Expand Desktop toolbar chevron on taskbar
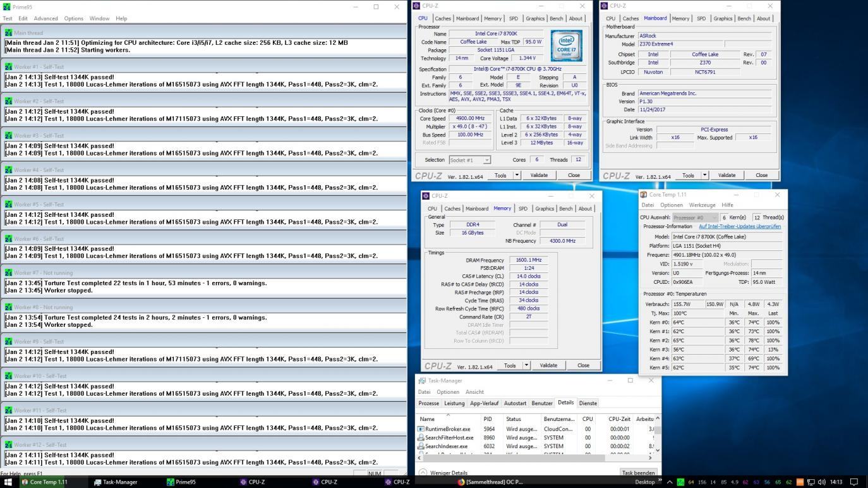Viewport: 868px width, 488px height. tap(660, 481)
